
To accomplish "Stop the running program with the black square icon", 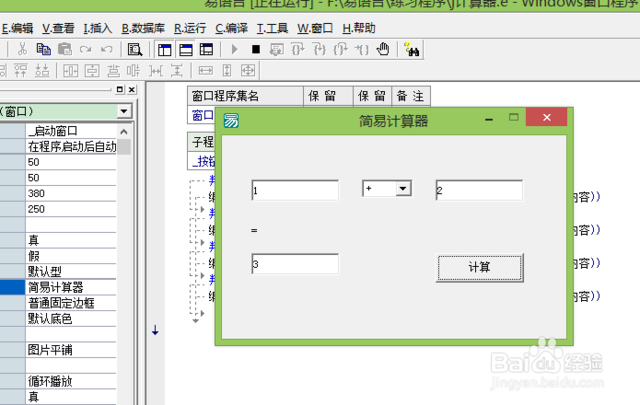I will [x=256, y=49].
